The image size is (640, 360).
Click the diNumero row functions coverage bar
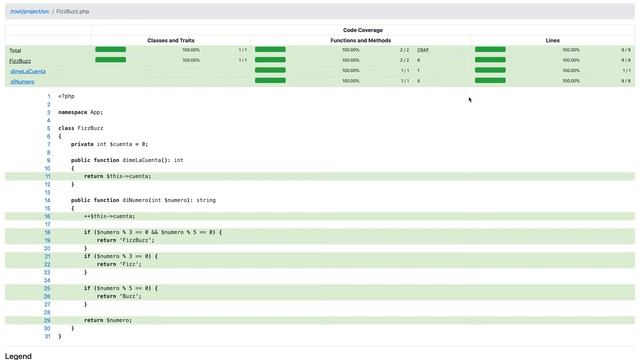[270, 80]
